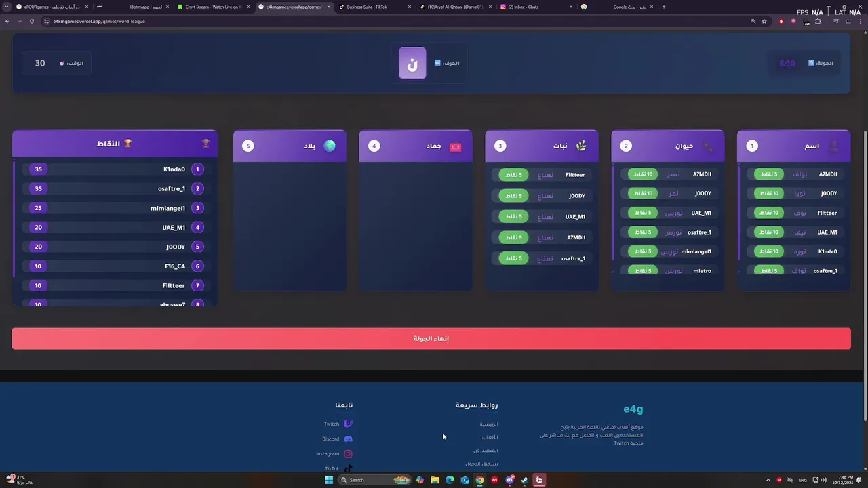Screen dimensions: 868x488
Task: Open Google Chrome from the taskbar
Action: (x=479, y=480)
